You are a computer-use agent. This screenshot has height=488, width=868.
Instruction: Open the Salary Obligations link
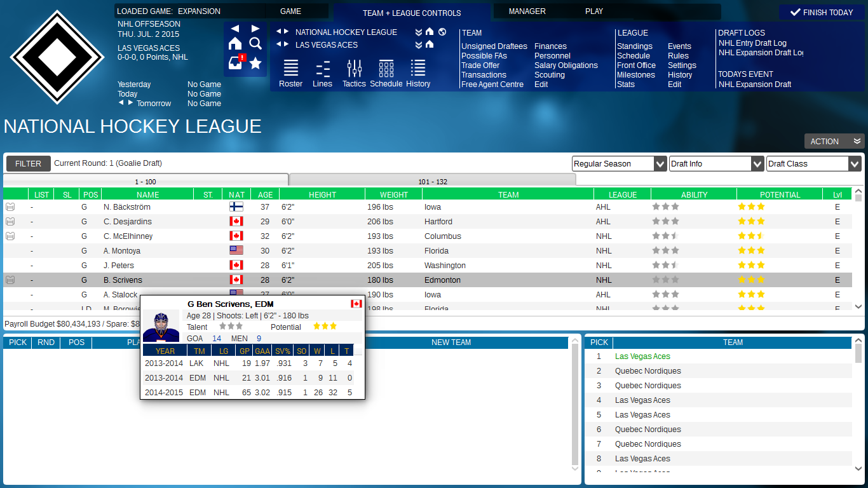pos(566,65)
